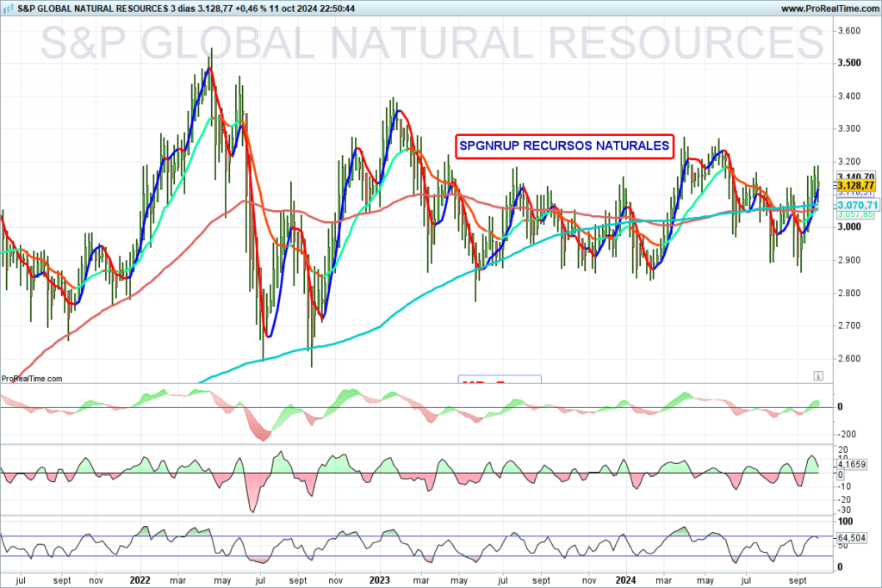Click the 3.600 price axis label

point(848,30)
